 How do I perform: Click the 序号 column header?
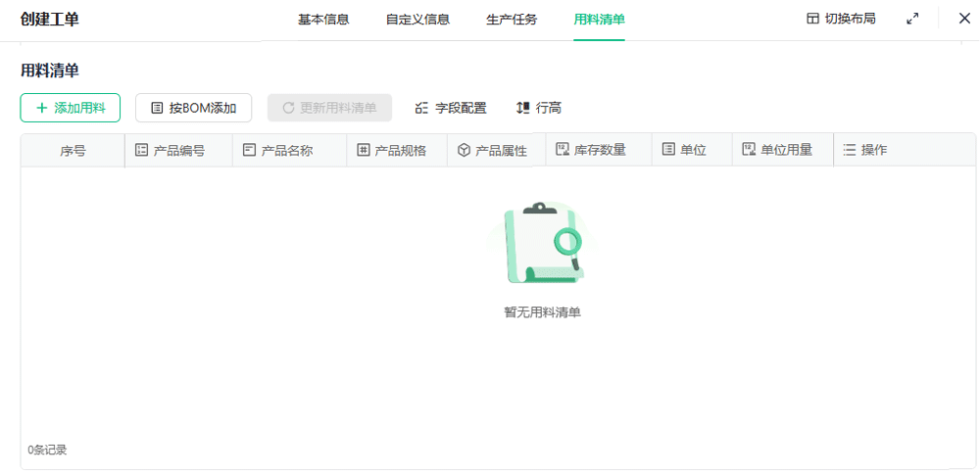(x=73, y=151)
